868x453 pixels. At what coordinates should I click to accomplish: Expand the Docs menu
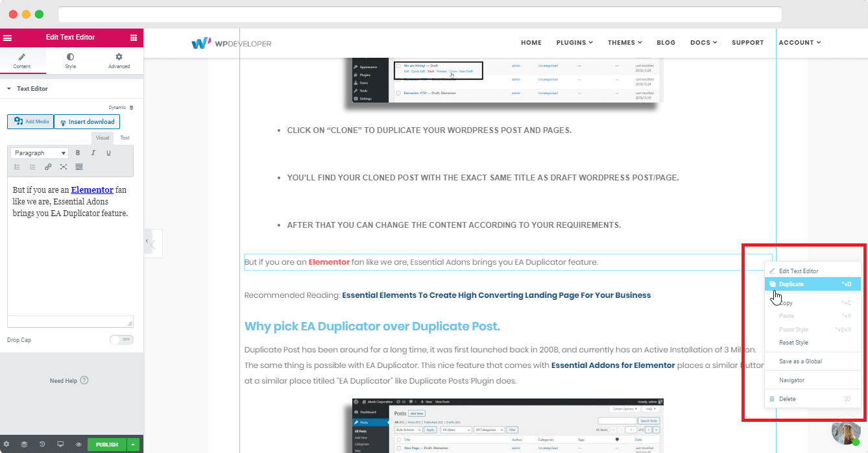(x=703, y=43)
